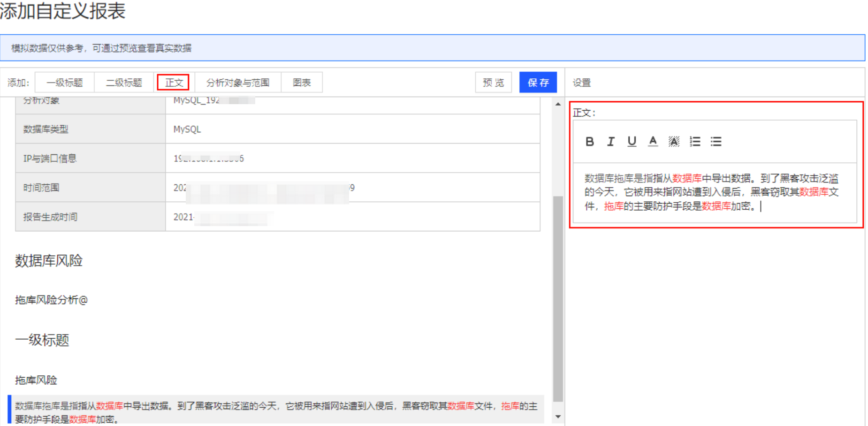
Task: Add 二级标题 element
Action: 124,83
